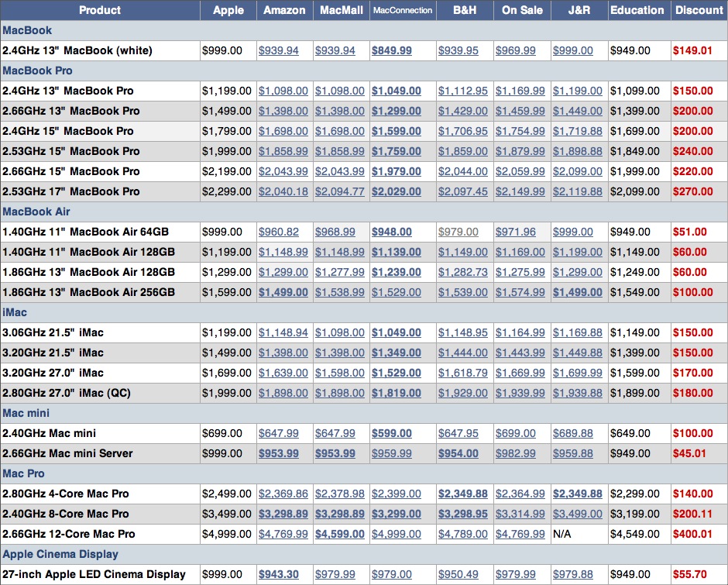728x585 pixels.
Task: Open MacConnection $1,599.00 link for 2.4GHz 15" MacBook Pro
Action: 397,132
